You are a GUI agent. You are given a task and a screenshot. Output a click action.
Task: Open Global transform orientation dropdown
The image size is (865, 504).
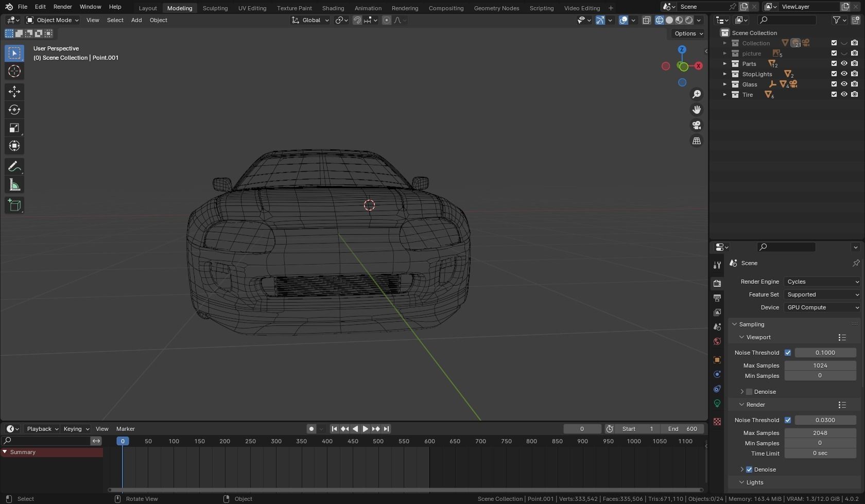(310, 20)
